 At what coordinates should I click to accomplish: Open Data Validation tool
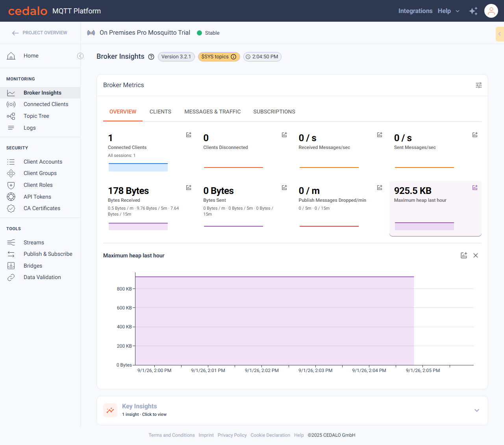point(40,277)
